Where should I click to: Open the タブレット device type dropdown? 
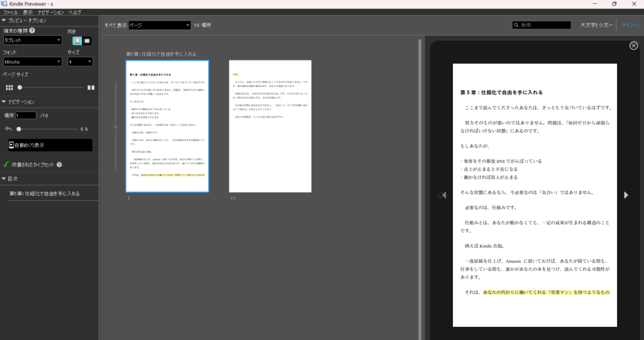point(33,40)
